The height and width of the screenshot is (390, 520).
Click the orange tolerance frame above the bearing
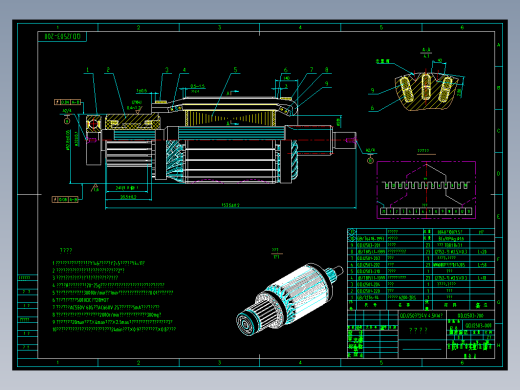(68, 102)
